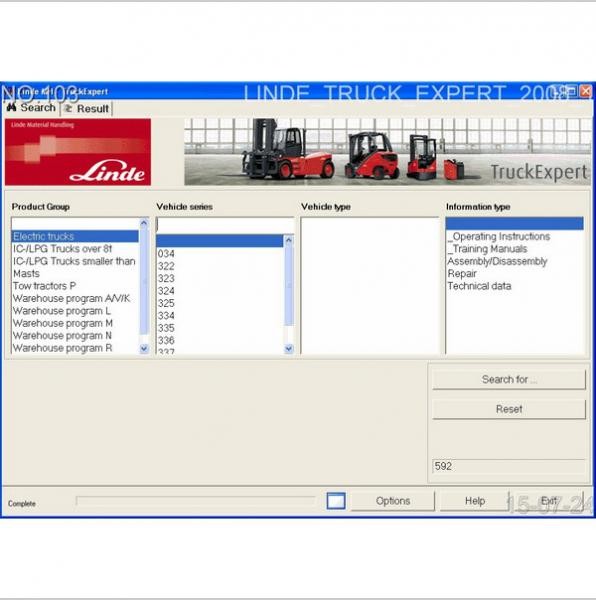This screenshot has height=600, width=596.
Task: Click the small window icon beside Options
Action: (336, 501)
